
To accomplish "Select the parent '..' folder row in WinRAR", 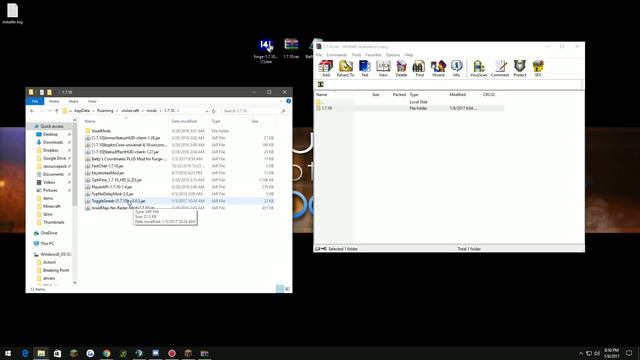I will pos(409,102).
